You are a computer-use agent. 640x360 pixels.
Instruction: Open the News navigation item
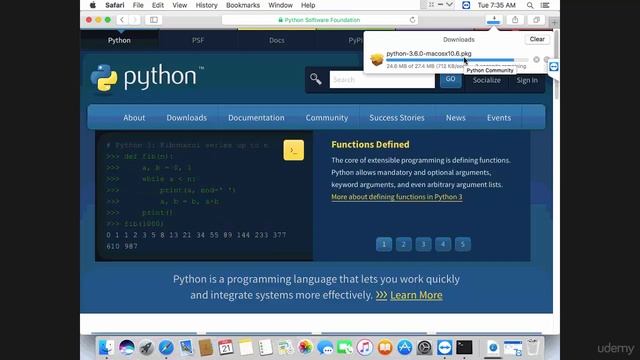(456, 118)
